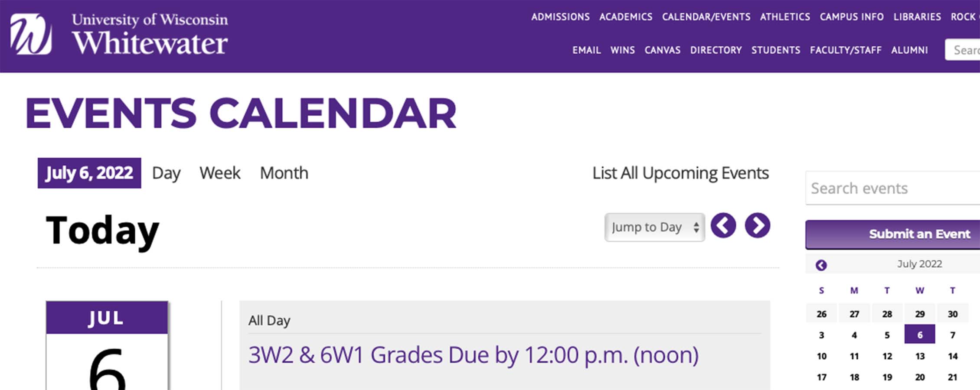Screen dimensions: 980x390
Task: Select July 13 in mini calendar
Action: tap(920, 356)
